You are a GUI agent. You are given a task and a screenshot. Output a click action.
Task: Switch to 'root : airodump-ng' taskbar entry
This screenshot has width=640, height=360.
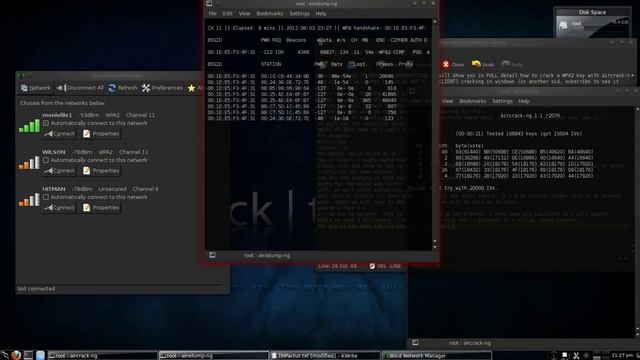(214, 356)
